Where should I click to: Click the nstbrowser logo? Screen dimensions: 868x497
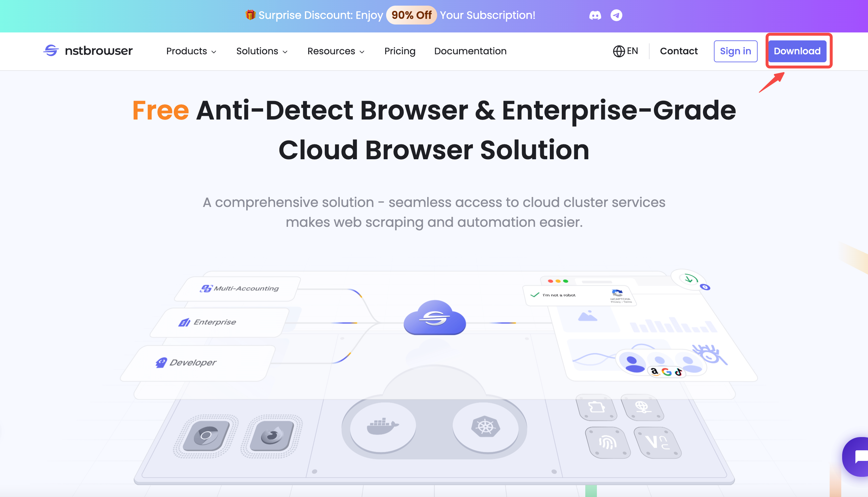pos(88,51)
